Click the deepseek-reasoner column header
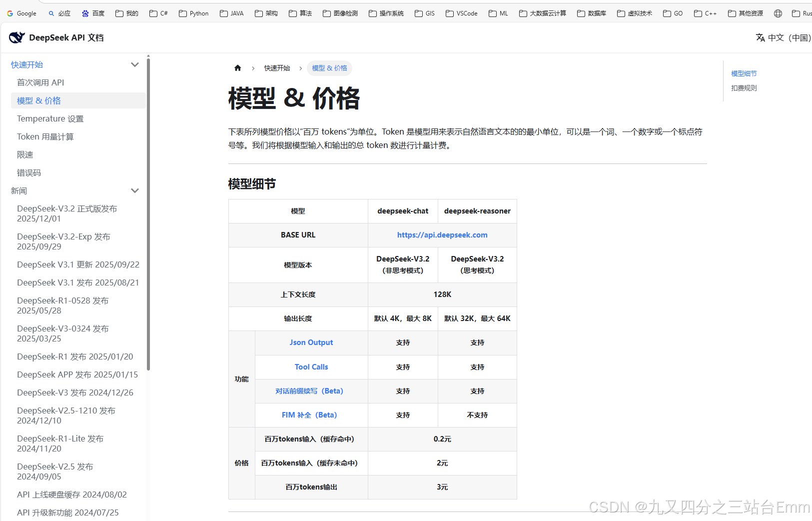 point(477,211)
